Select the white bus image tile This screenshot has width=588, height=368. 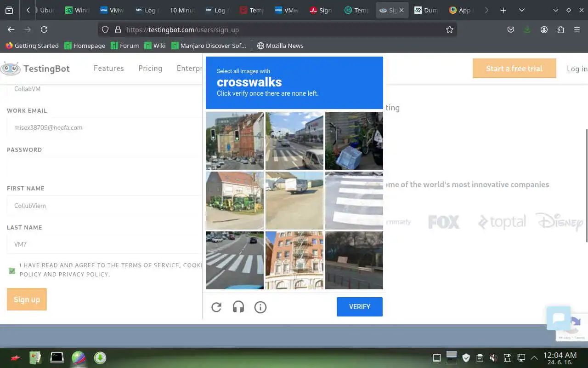(x=294, y=201)
